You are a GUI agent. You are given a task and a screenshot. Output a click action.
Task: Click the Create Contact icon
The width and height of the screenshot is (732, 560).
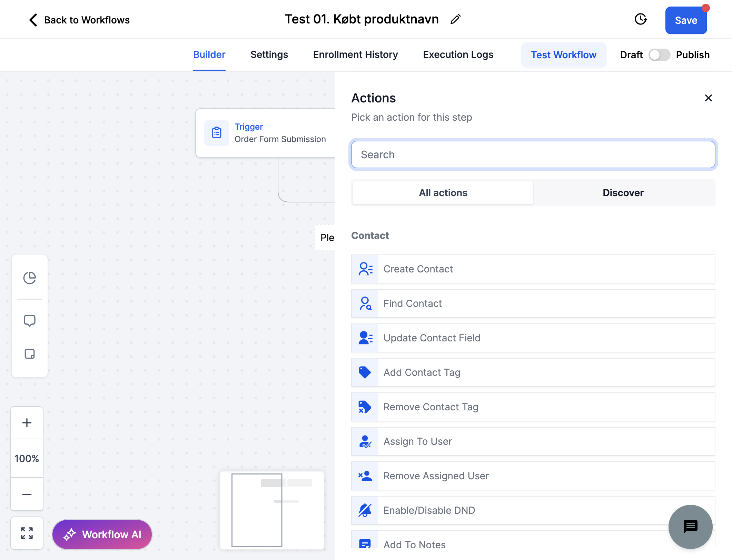tap(365, 269)
